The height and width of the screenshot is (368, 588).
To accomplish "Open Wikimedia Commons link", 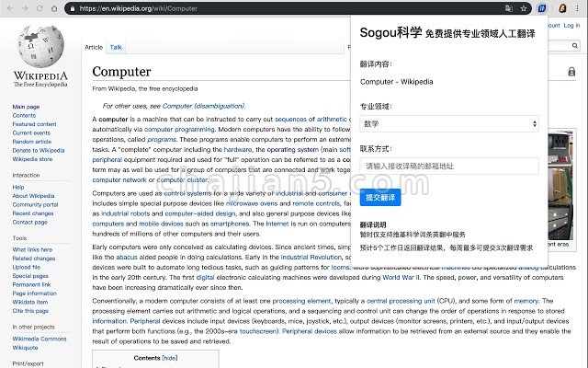I will coord(40,339).
